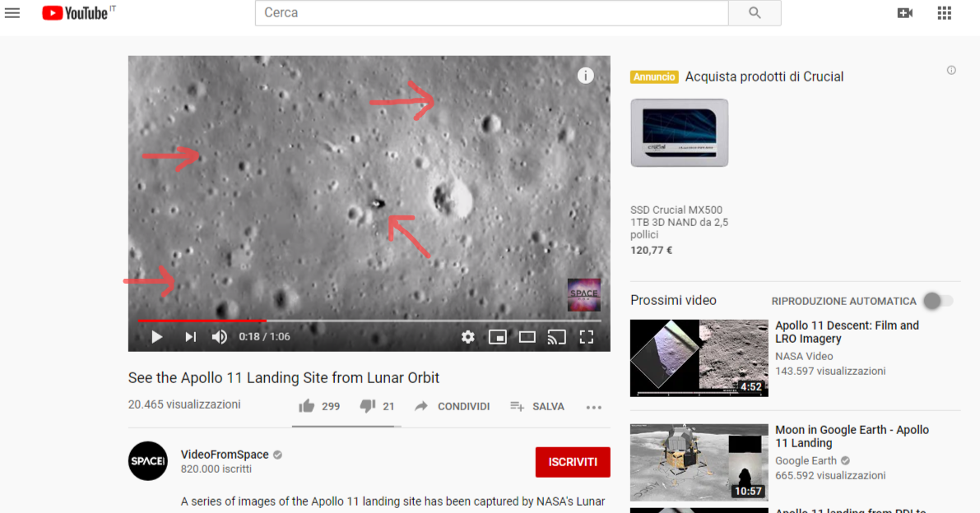Image resolution: width=980 pixels, height=513 pixels.
Task: Mute the video volume
Action: (220, 337)
